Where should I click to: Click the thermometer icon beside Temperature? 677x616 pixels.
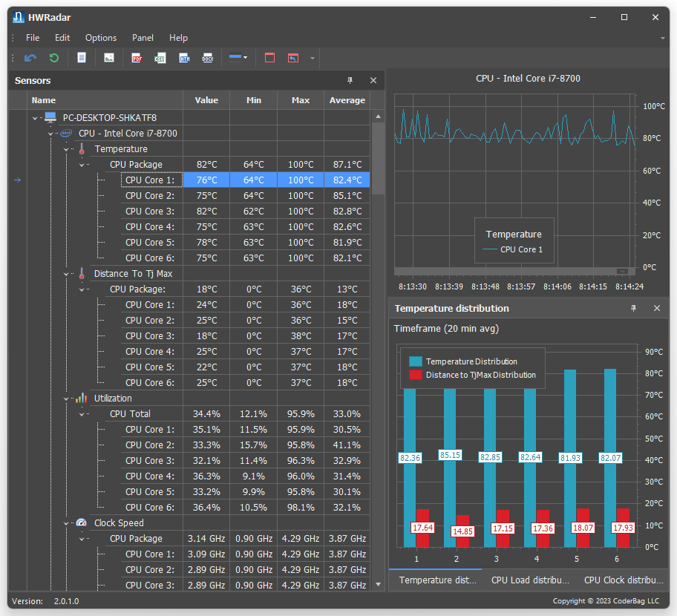point(82,148)
